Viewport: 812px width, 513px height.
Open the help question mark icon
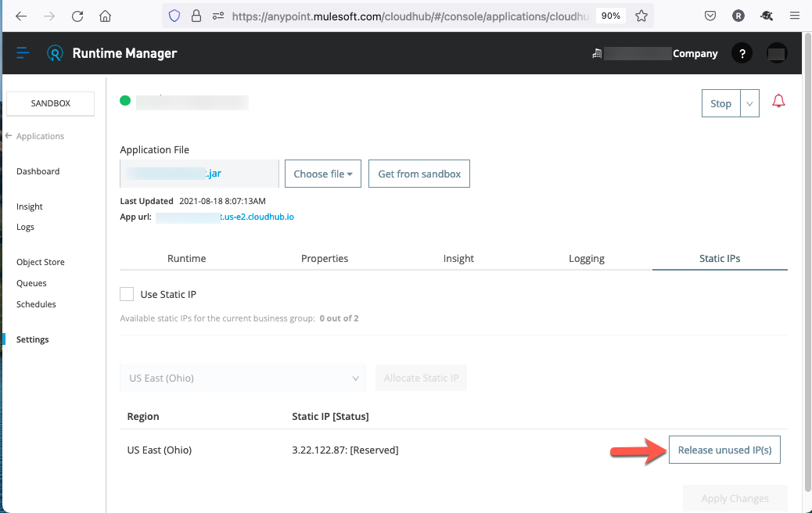click(x=742, y=53)
